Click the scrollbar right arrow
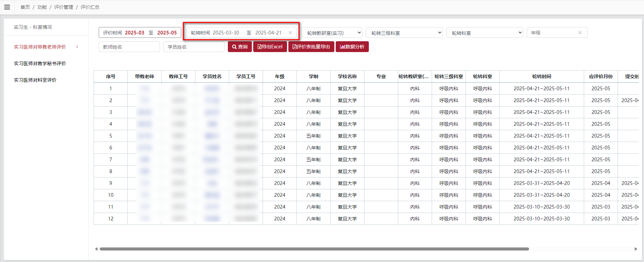Image resolution: width=644 pixels, height=262 pixels. coord(636,249)
